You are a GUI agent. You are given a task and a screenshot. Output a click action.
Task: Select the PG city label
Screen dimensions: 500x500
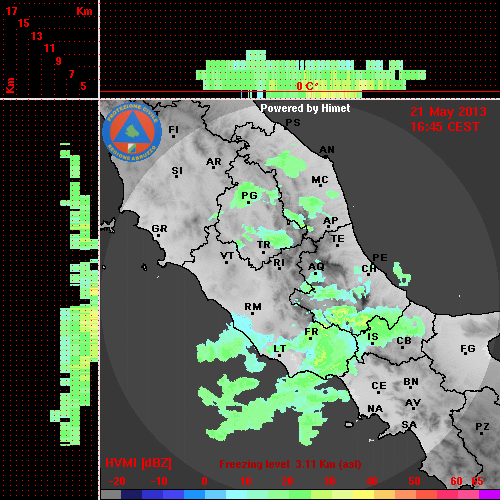(249, 195)
